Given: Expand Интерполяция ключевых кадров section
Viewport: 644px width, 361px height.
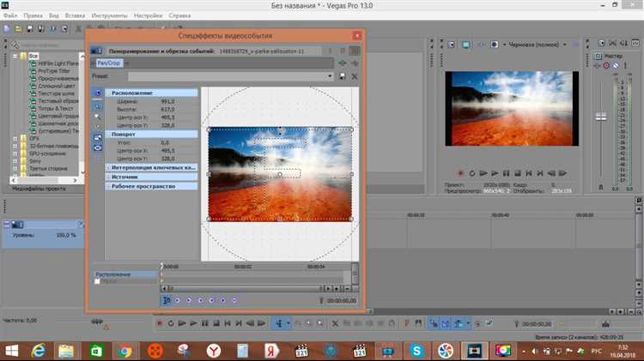Looking at the screenshot, I should pos(108,168).
